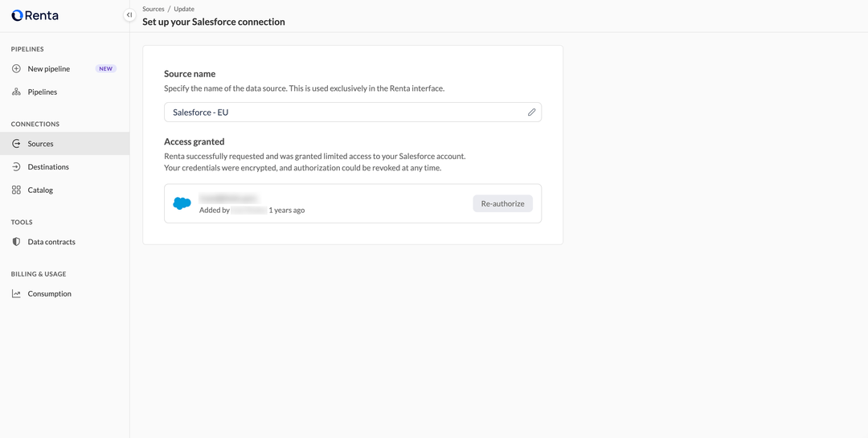This screenshot has width=868, height=438.
Task: Go to Sources breadcrumb link
Action: (154, 9)
